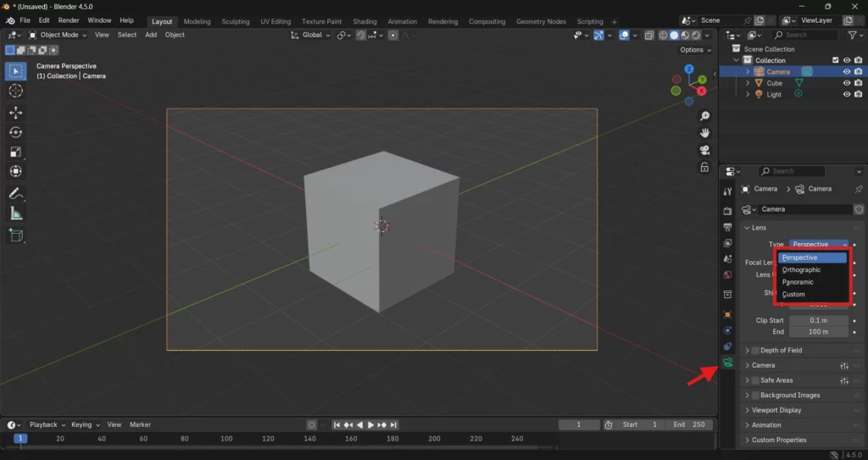Viewport: 868px width, 460px height.
Task: Switch to the Modeling workspace tab
Action: coord(197,21)
